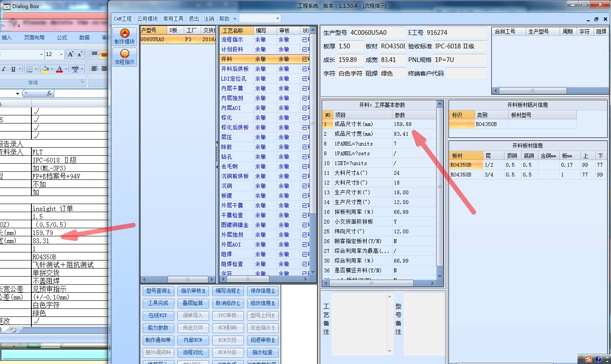Click the 工艺名称 column header

(x=237, y=31)
